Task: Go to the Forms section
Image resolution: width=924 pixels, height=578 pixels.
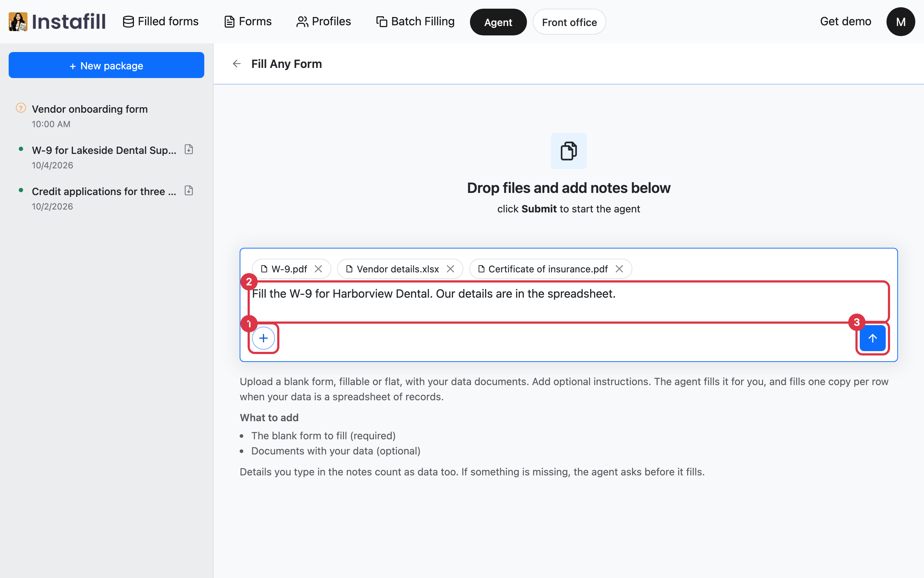Action: (x=248, y=21)
